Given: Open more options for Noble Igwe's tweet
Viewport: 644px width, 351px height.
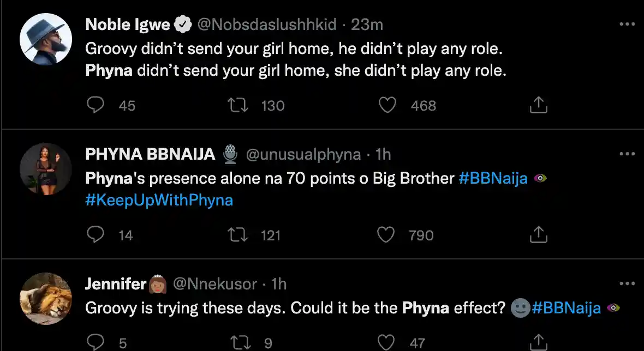Looking at the screenshot, I should point(627,24).
